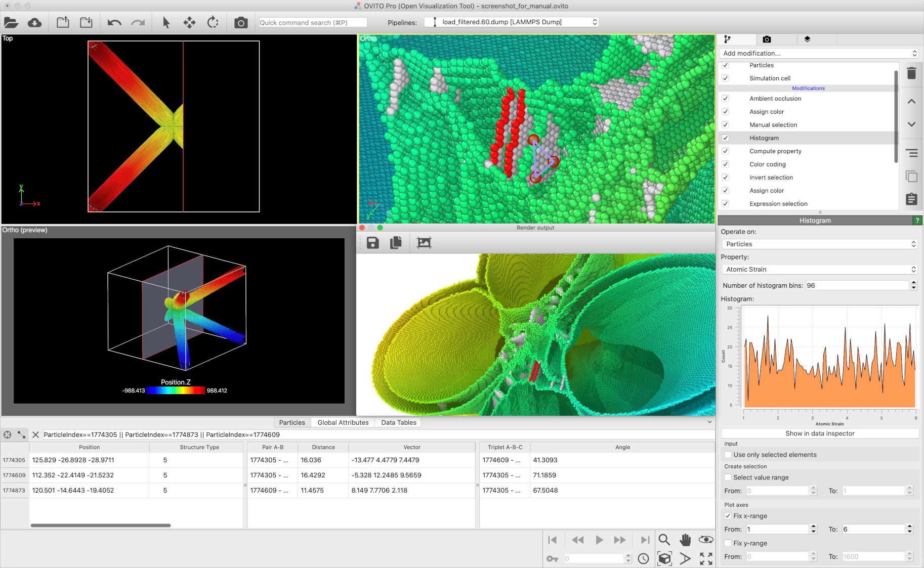
Task: Click the delete modifier trash icon
Action: coord(911,73)
